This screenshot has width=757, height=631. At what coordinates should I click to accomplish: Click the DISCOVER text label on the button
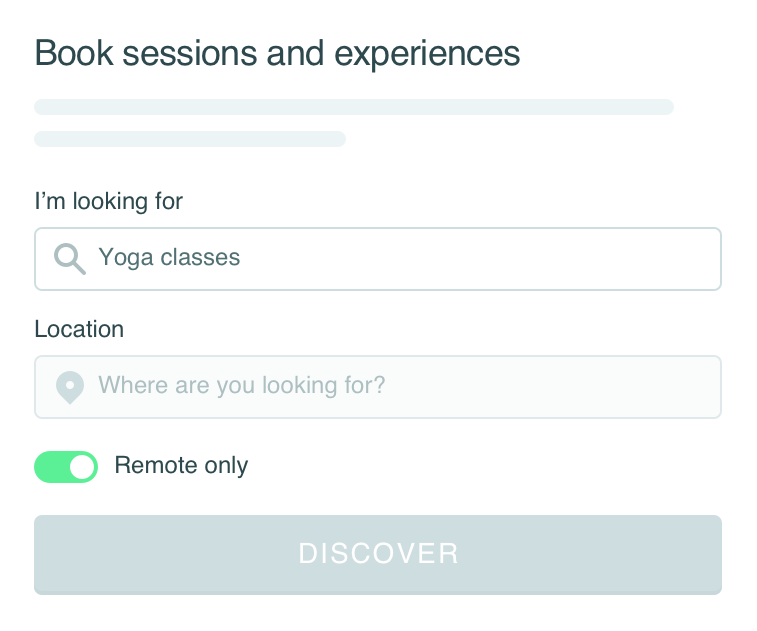pyautogui.click(x=378, y=553)
